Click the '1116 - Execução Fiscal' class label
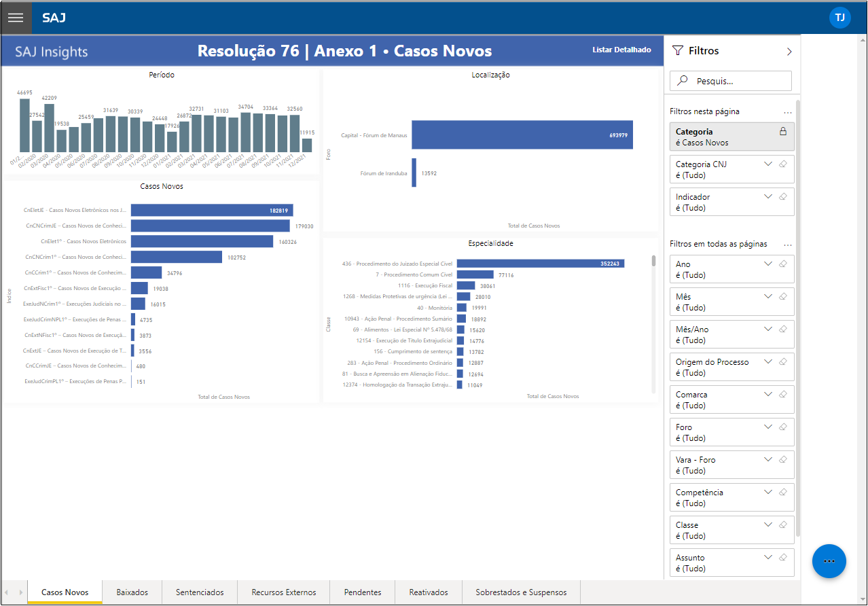This screenshot has height=606, width=868. (425, 286)
